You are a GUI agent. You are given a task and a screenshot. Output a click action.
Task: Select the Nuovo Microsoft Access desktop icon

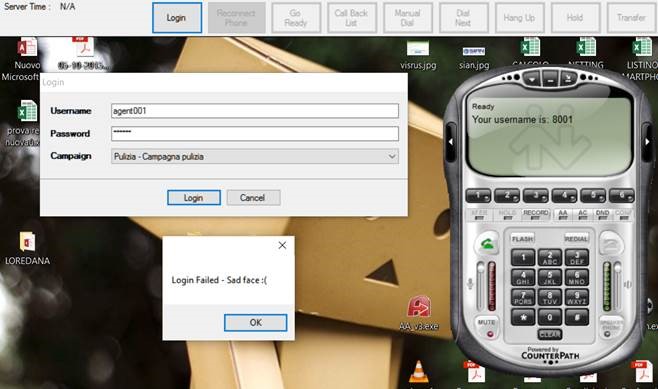23,59
